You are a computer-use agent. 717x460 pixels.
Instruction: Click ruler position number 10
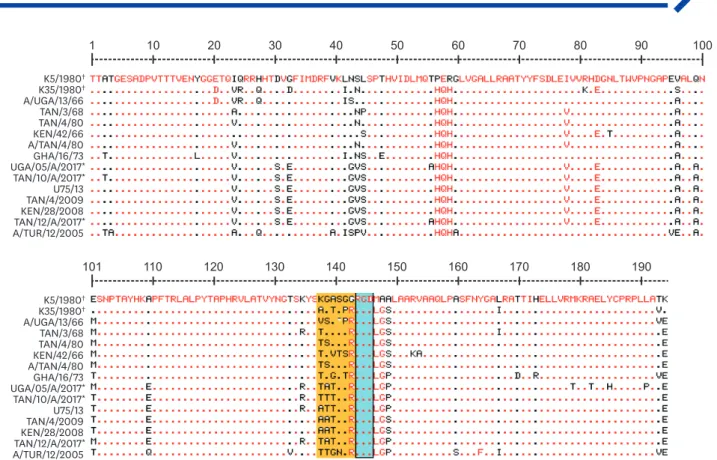click(153, 45)
